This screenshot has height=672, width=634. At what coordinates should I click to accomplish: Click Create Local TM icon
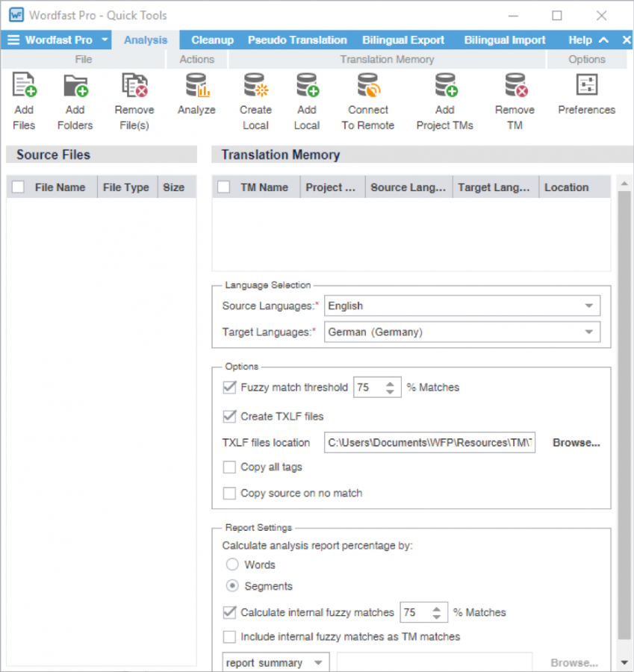[x=255, y=87]
